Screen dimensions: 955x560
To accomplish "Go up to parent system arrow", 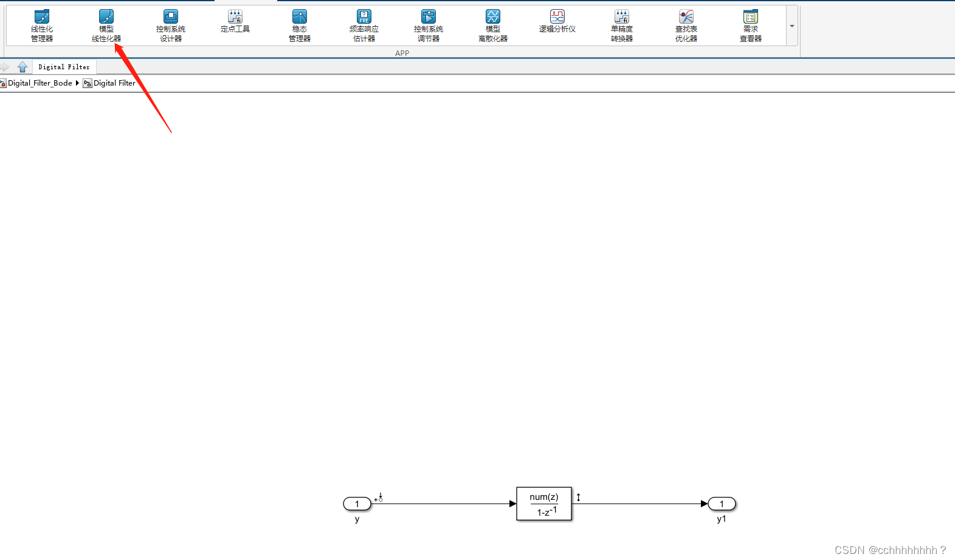I will (22, 67).
